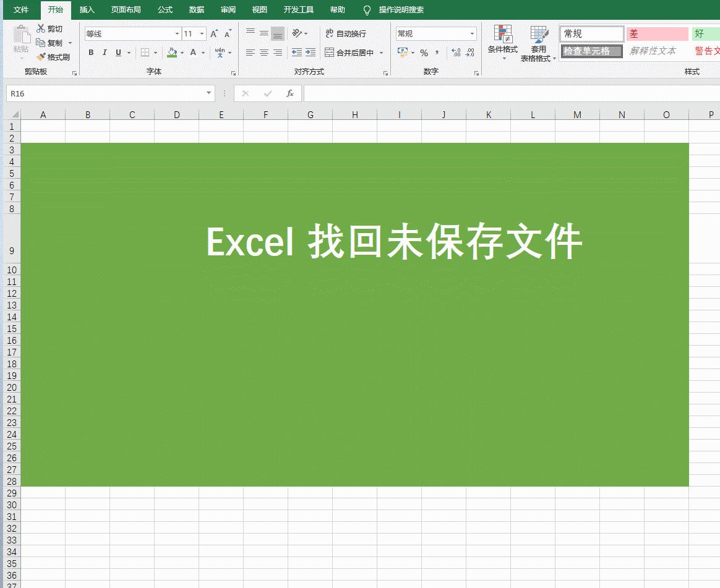Click the comma style 千位分隔 icon
Screen dimensions: 720x588
(437, 53)
